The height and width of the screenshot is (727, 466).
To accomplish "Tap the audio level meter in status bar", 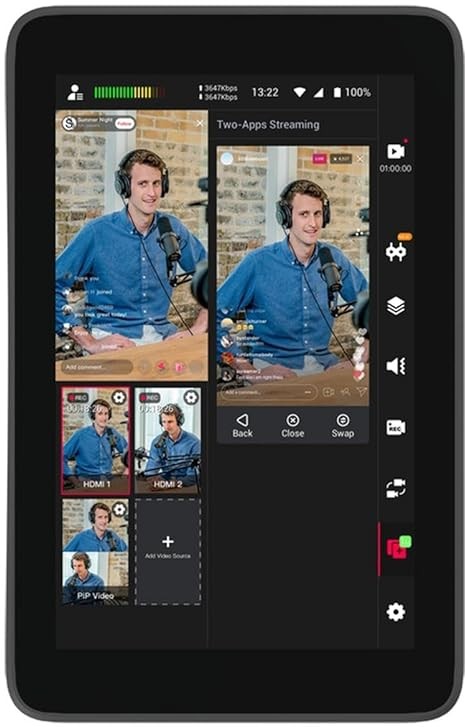I will (129, 92).
